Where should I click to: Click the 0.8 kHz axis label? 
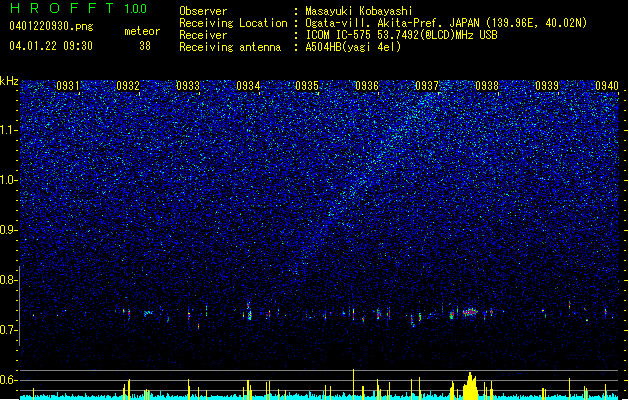point(9,280)
